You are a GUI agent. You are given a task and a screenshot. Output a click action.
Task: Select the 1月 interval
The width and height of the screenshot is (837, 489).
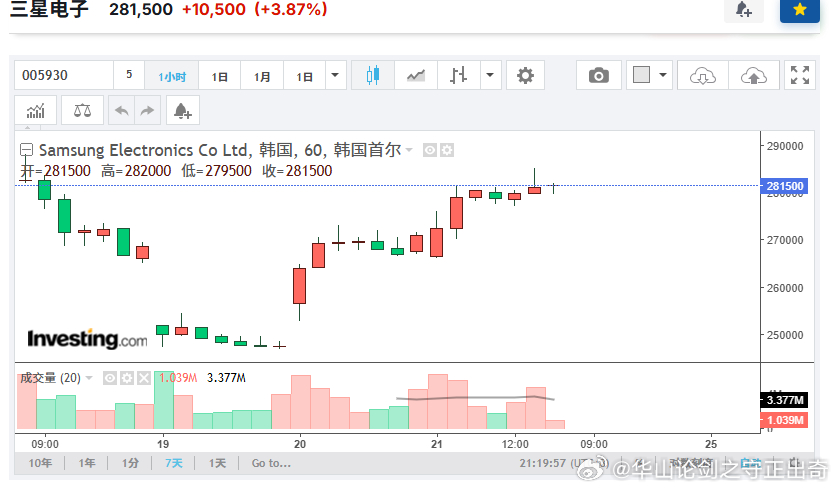pyautogui.click(x=262, y=75)
